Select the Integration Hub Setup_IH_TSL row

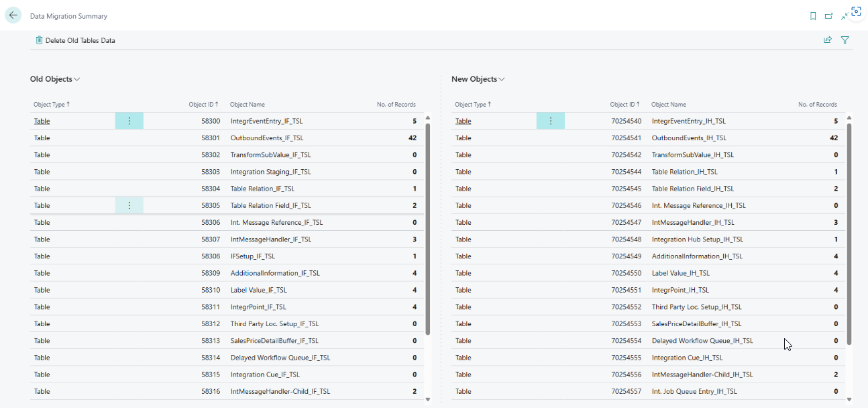[697, 240]
